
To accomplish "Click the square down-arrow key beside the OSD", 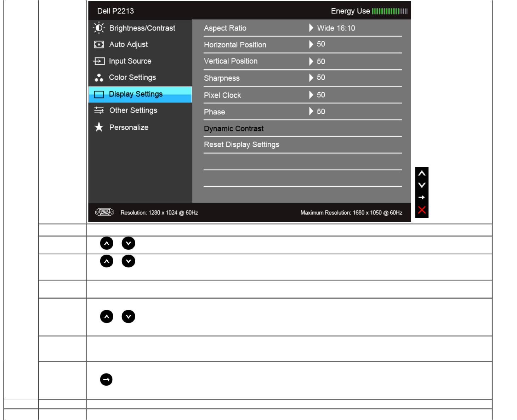I will pos(422,185).
